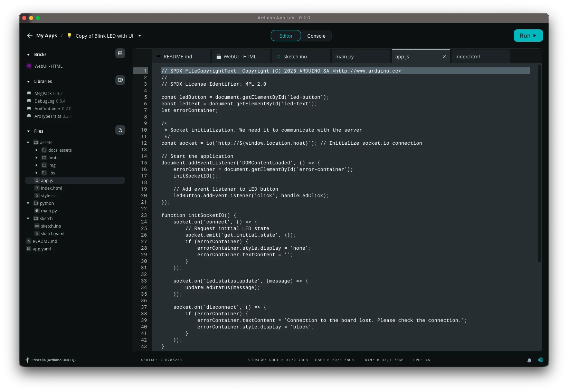Expand the docs_assets folder

pyautogui.click(x=37, y=150)
